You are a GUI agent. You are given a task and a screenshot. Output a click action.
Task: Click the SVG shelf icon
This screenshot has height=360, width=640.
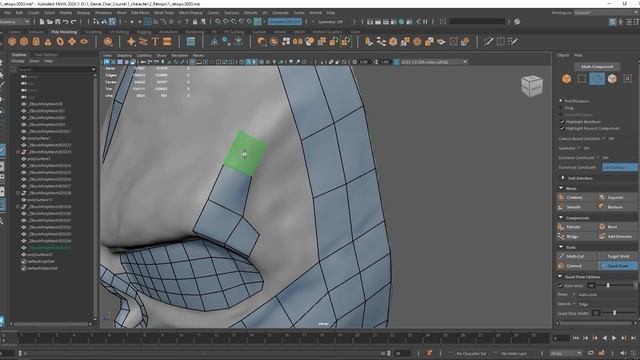point(167,41)
